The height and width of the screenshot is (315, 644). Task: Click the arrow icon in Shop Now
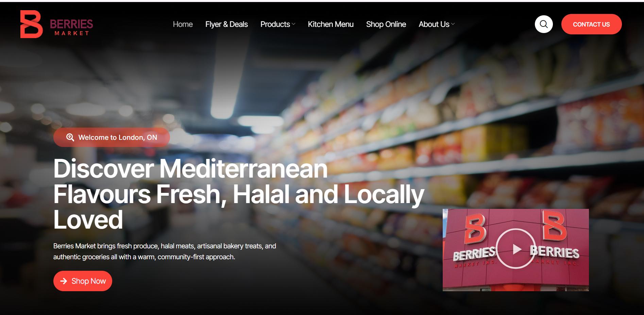(64, 281)
